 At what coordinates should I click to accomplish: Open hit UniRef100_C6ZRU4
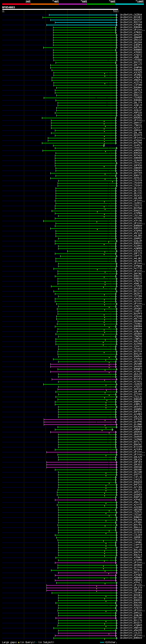point(131,15)
